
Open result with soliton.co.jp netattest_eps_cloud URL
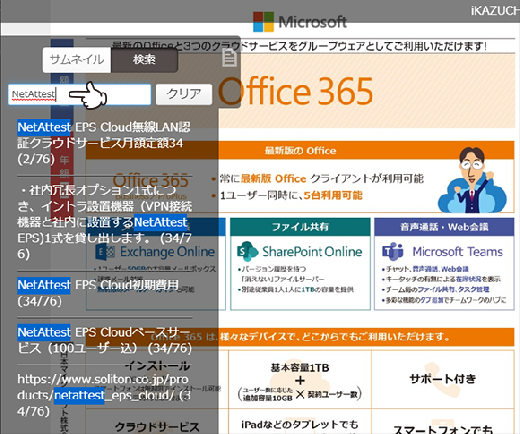[104, 395]
